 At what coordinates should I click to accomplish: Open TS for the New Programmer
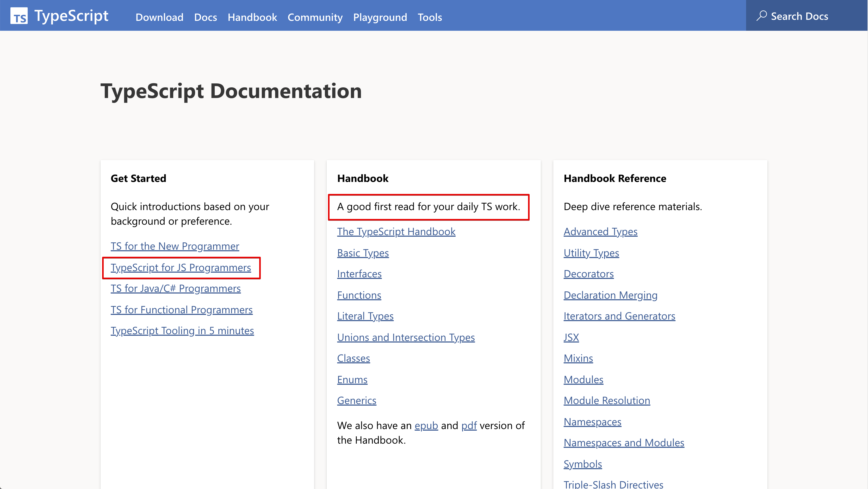pyautogui.click(x=175, y=246)
